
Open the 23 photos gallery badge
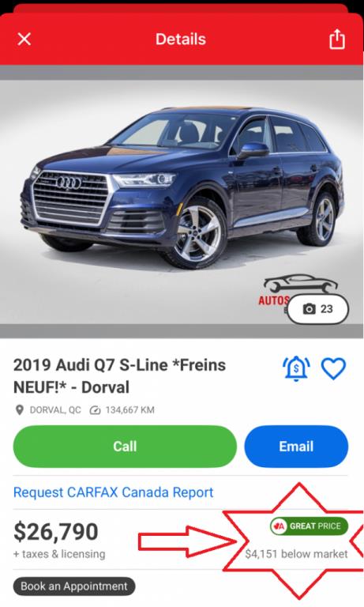318,309
